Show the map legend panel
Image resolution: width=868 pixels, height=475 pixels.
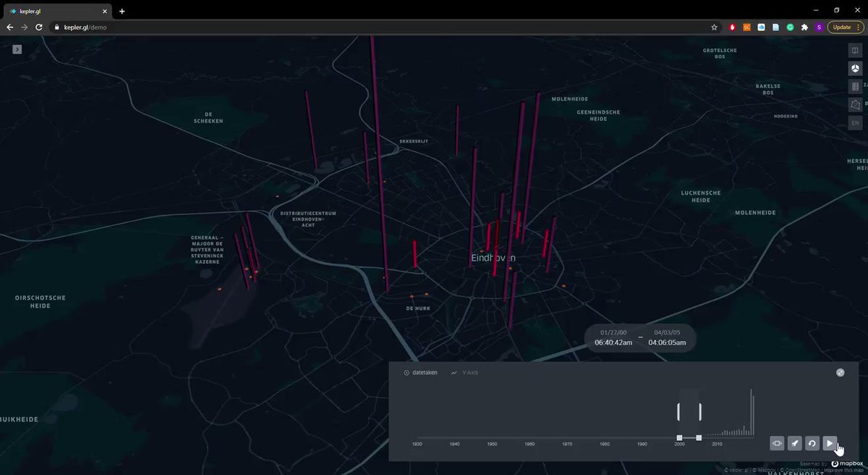coord(856,86)
